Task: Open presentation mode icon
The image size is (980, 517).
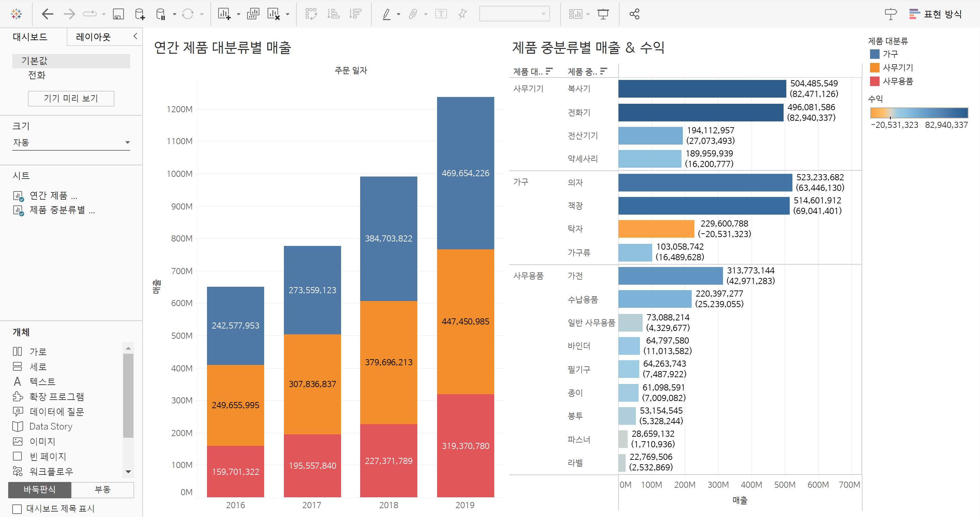Action: 603,14
